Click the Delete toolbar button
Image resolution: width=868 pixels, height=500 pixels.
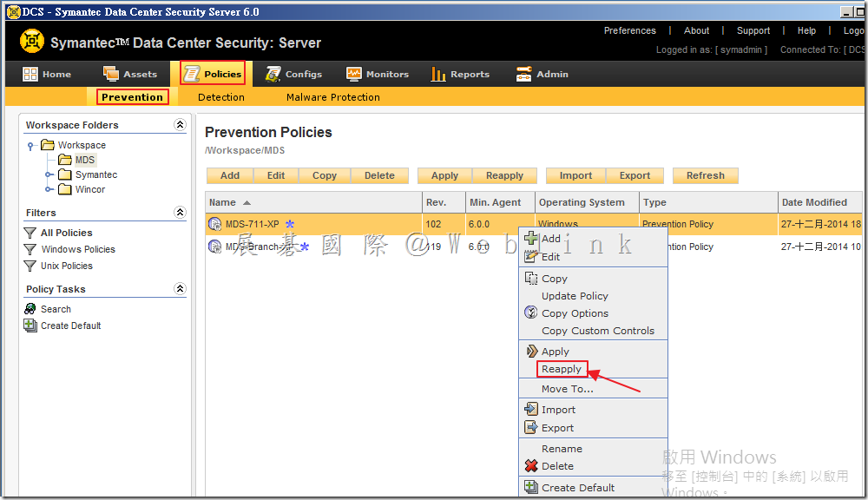pyautogui.click(x=379, y=175)
